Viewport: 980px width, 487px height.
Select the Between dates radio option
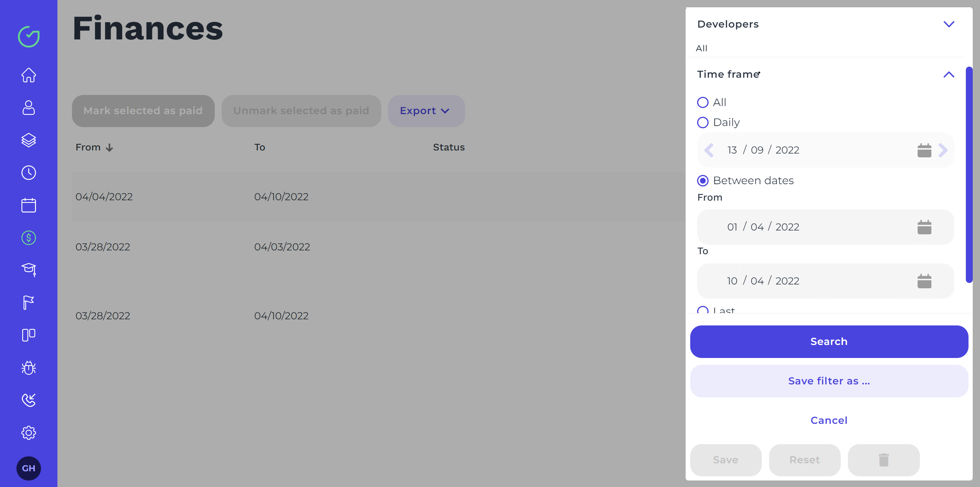pyautogui.click(x=703, y=181)
